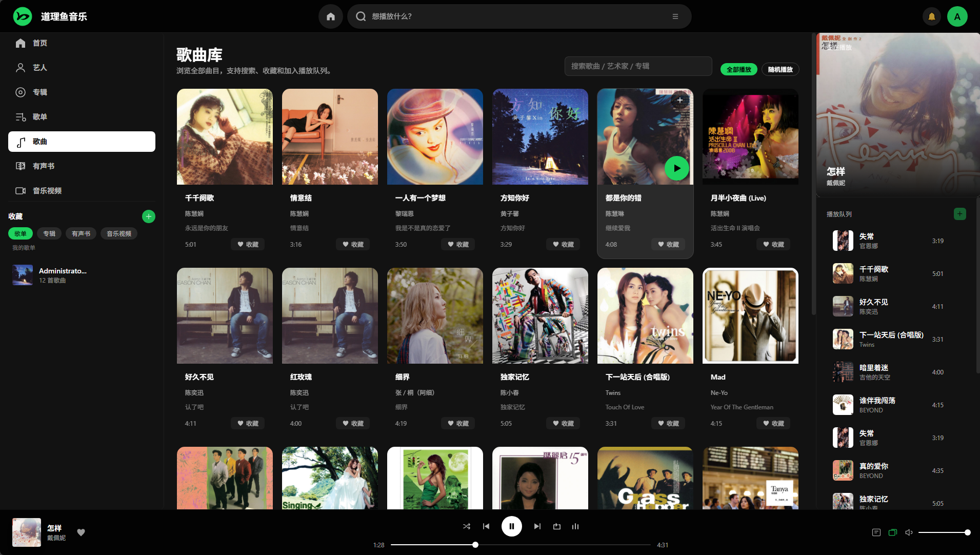The image size is (980, 555).
Task: Click the 全部播放 button
Action: coord(738,70)
